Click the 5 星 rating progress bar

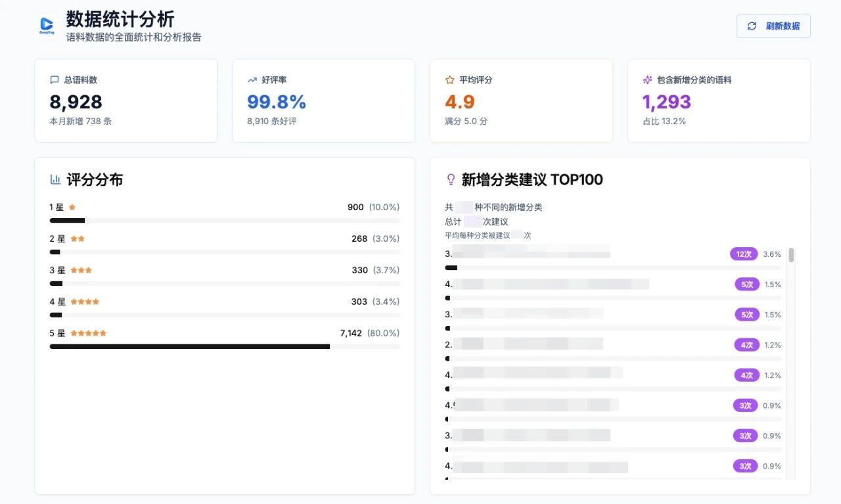tap(225, 346)
